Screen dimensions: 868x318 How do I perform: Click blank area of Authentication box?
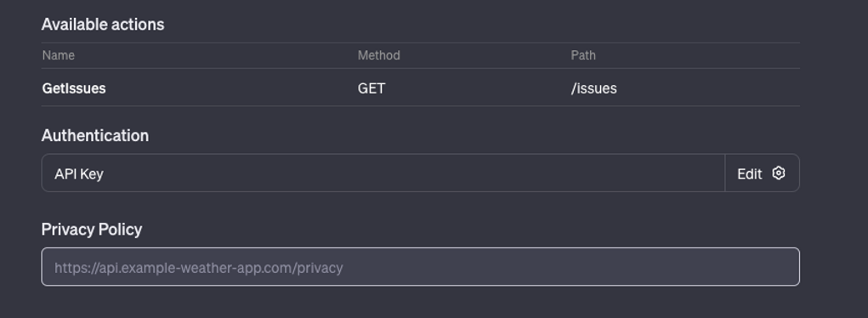tap(415, 173)
